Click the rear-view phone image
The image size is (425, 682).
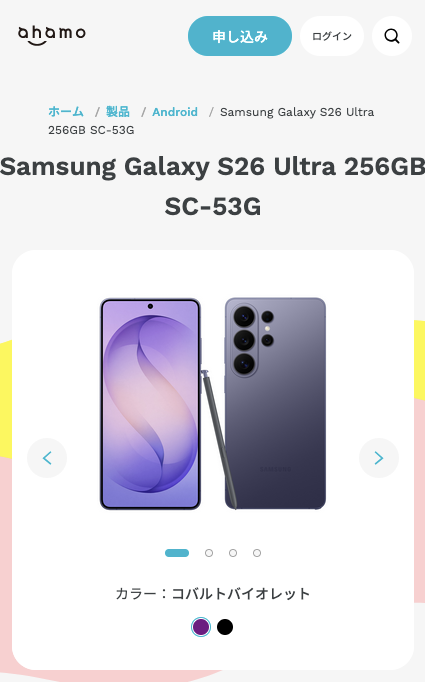pos(275,404)
